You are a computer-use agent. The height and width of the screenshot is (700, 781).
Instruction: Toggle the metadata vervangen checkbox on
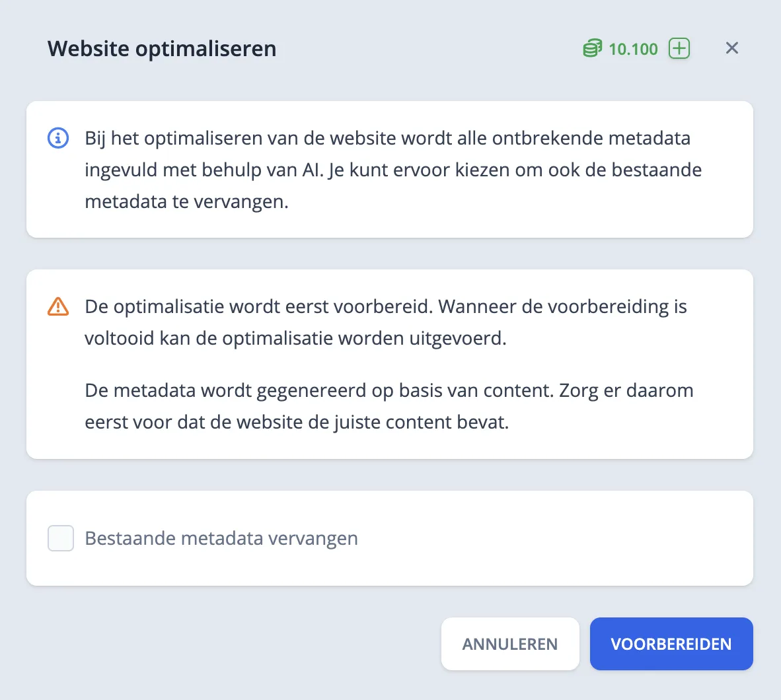60,538
